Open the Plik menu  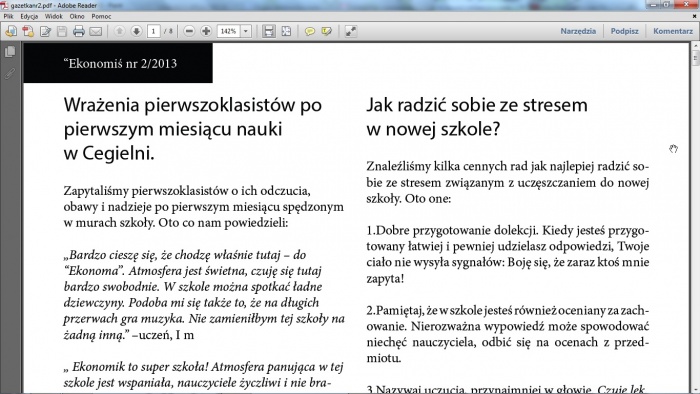tap(8, 16)
